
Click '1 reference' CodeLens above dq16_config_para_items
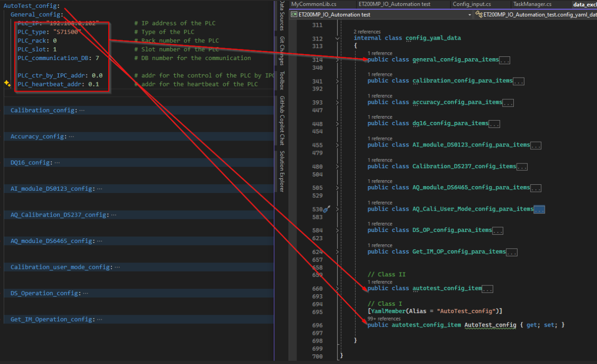click(380, 117)
